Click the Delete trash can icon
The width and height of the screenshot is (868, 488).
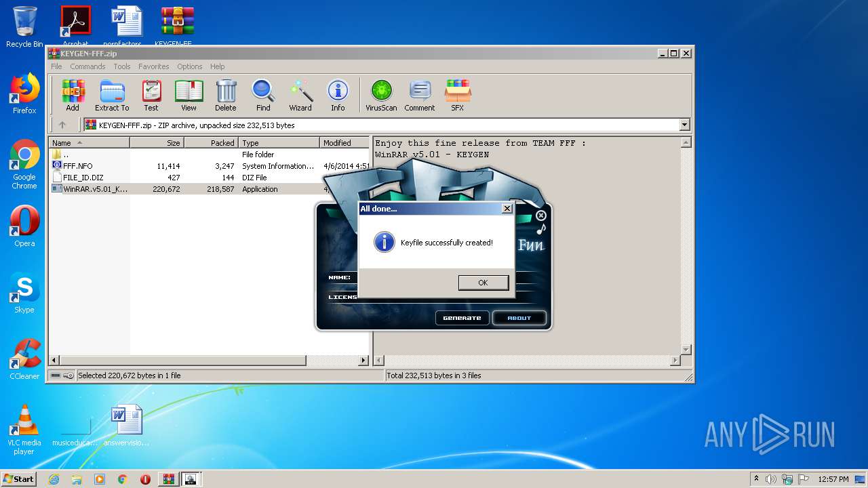(226, 96)
